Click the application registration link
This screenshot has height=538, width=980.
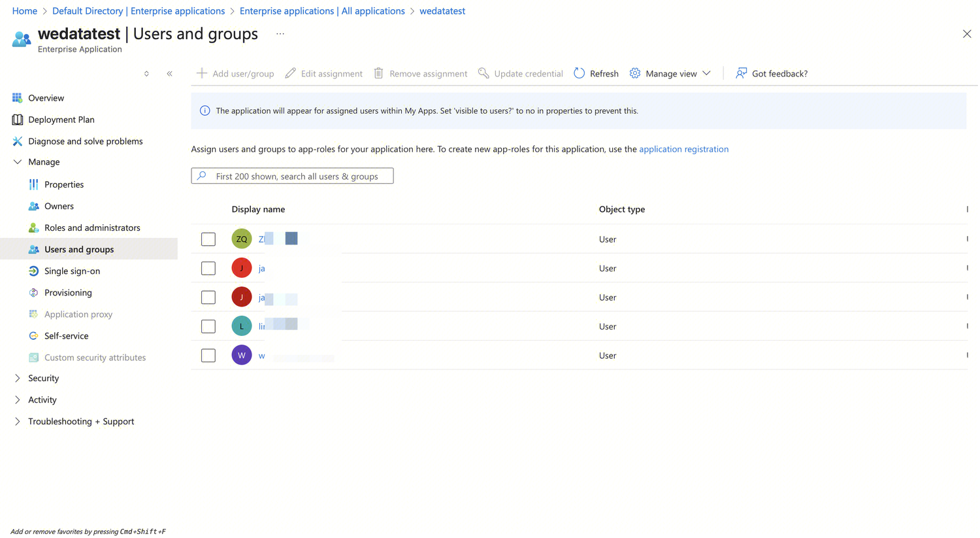(x=683, y=149)
